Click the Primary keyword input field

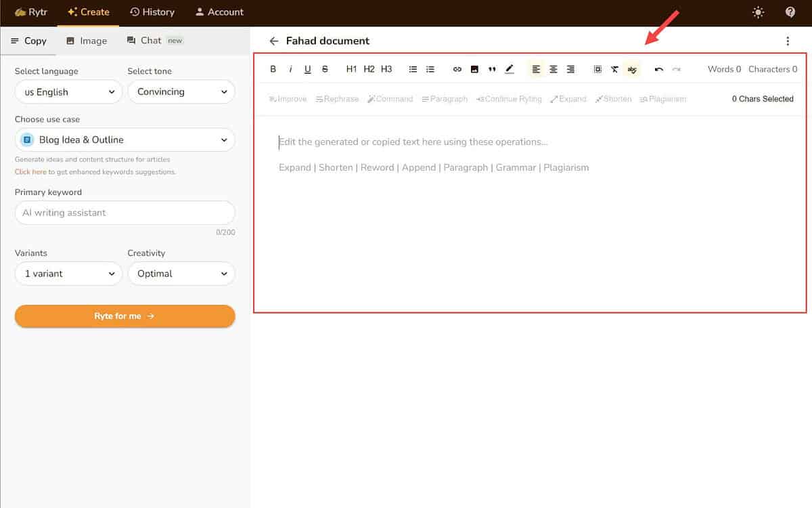pos(125,213)
